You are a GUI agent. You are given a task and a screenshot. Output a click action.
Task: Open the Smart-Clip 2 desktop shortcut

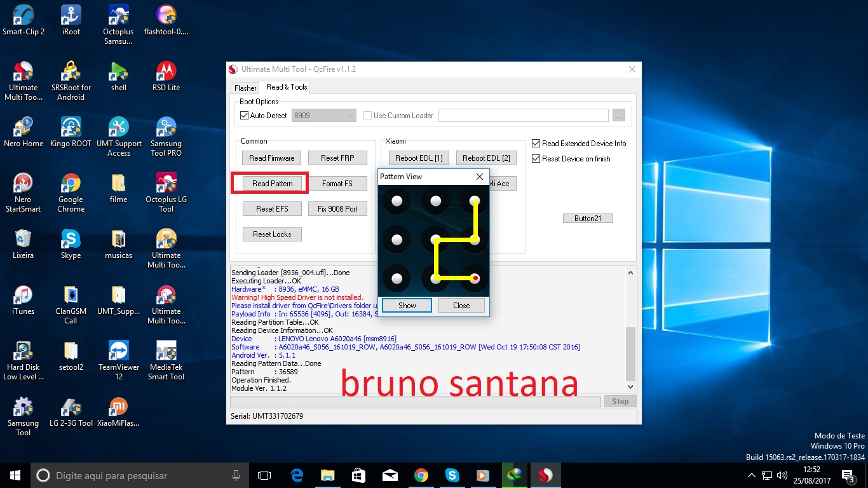pyautogui.click(x=24, y=20)
